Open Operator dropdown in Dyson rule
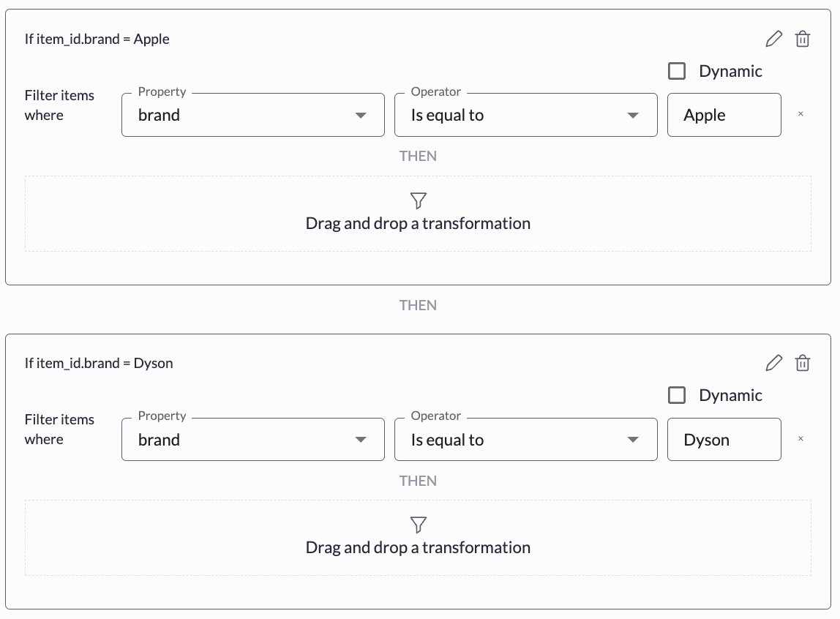This screenshot has width=840, height=619. (525, 439)
